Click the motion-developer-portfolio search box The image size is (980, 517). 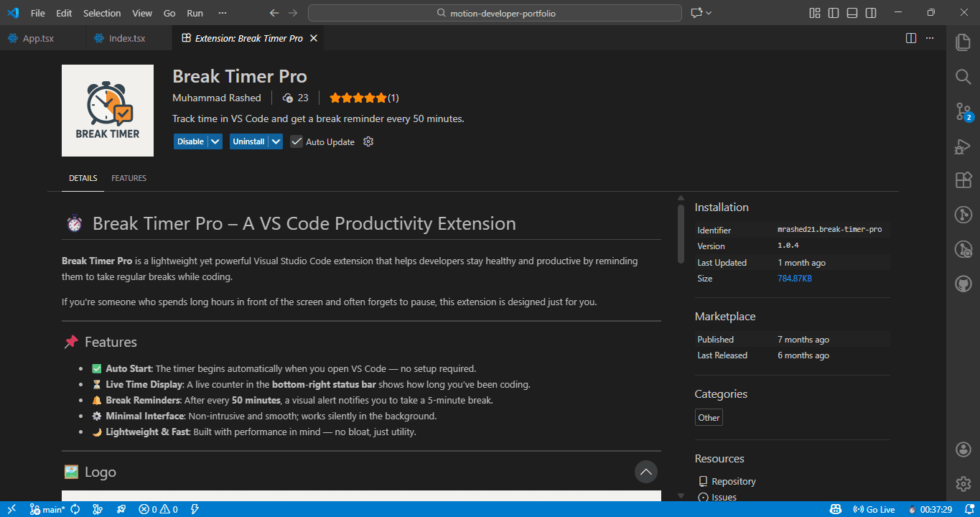pyautogui.click(x=495, y=13)
